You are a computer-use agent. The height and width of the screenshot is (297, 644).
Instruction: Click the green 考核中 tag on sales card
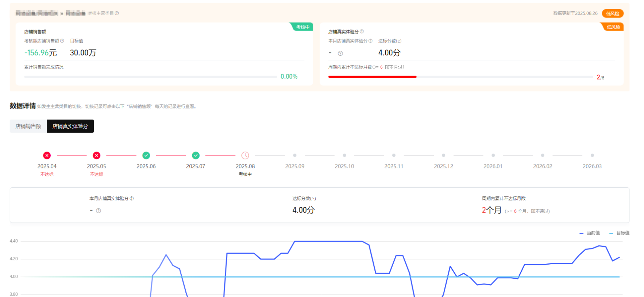coord(302,27)
